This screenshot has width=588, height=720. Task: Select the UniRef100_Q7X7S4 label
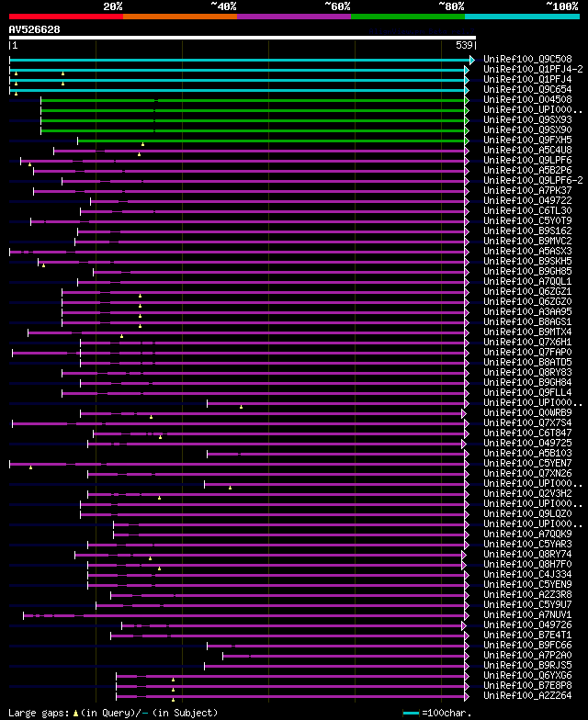527,422
